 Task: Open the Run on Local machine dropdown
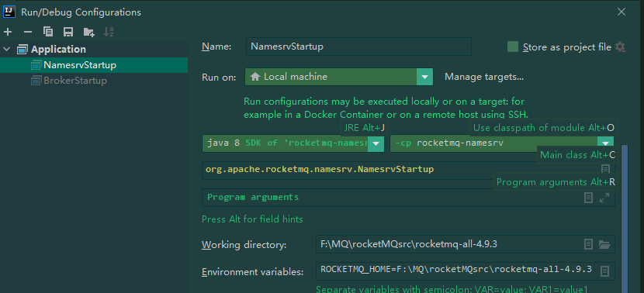point(339,77)
